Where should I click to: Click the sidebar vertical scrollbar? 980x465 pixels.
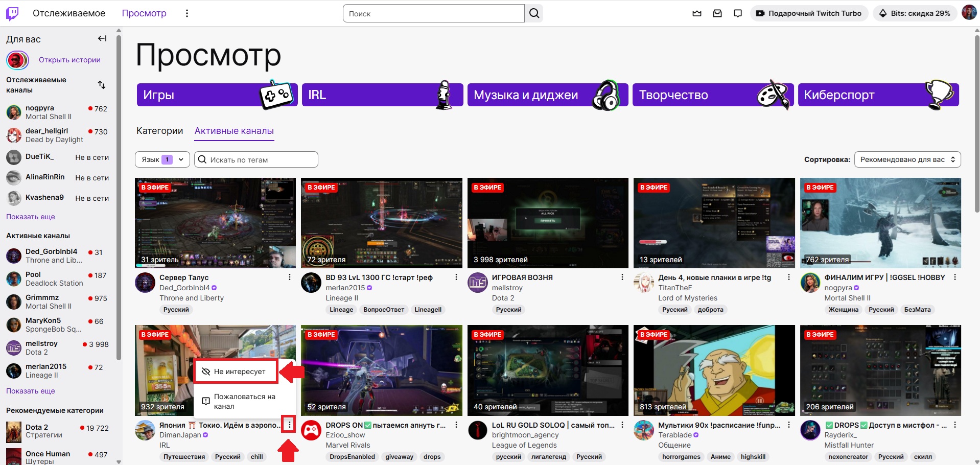click(119, 197)
